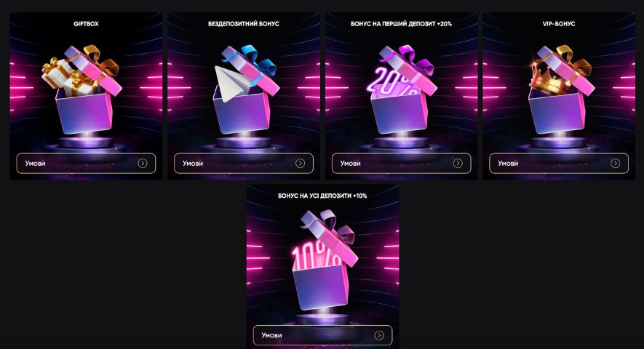Open Умови for the VIP-бонус
Screen dimensions: 644x349
point(559,164)
